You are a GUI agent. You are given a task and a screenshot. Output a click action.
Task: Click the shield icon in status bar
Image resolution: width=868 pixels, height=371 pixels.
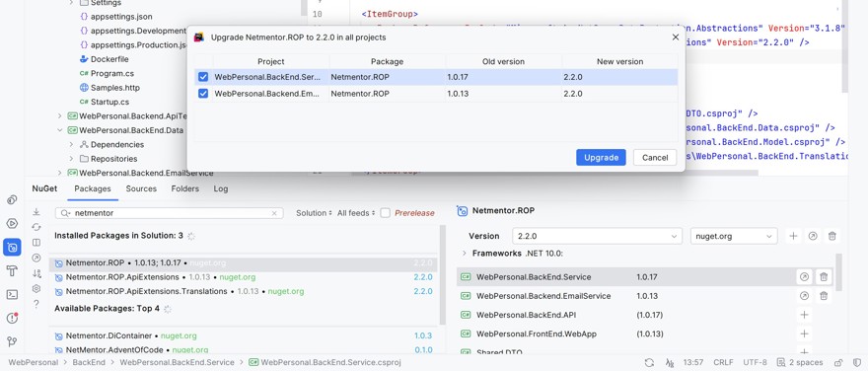[x=857, y=363]
